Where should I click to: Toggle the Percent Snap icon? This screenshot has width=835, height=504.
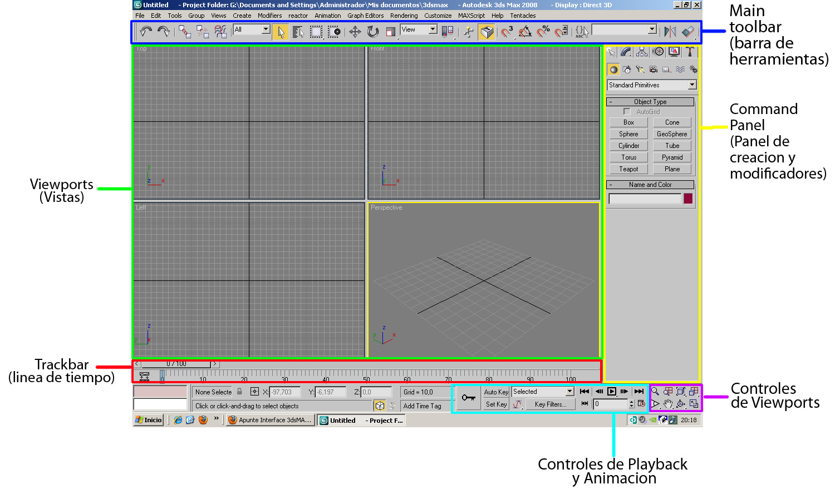tap(543, 32)
